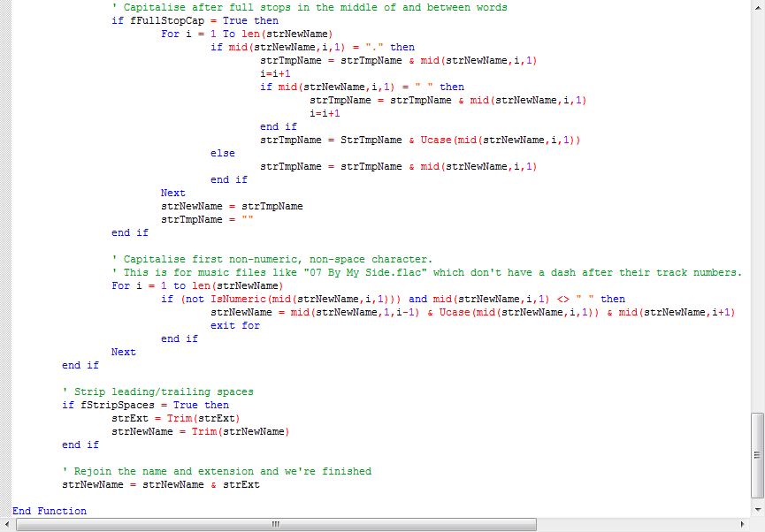Click the line 'strTmpName = ""'
765x532 pixels.
[207, 219]
